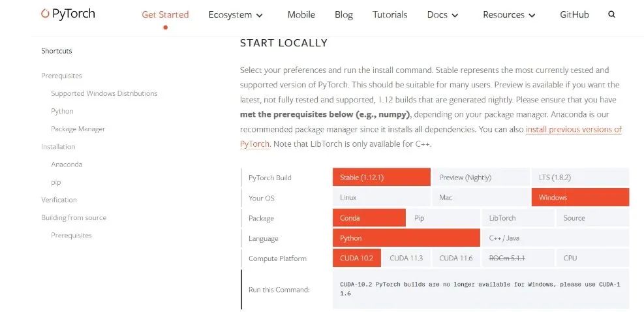Open the Blog page
The height and width of the screenshot is (312, 644).
(344, 15)
